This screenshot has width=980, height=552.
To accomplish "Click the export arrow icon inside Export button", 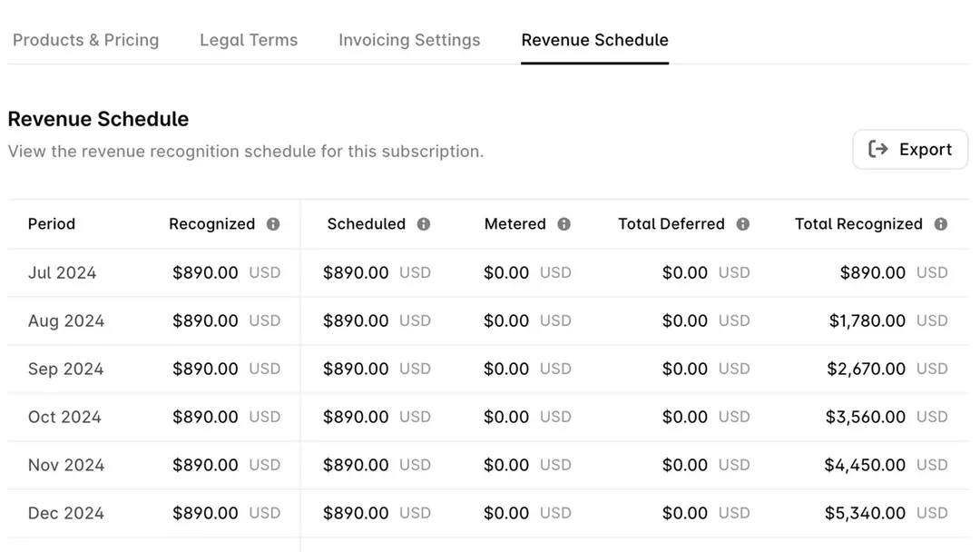I will coord(879,149).
